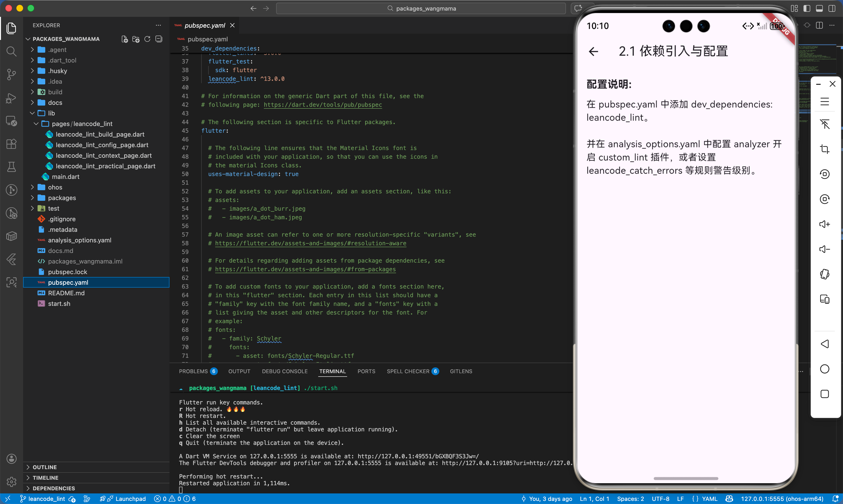Open the Search view in activity bar
This screenshot has width=843, height=504.
pos(11,51)
